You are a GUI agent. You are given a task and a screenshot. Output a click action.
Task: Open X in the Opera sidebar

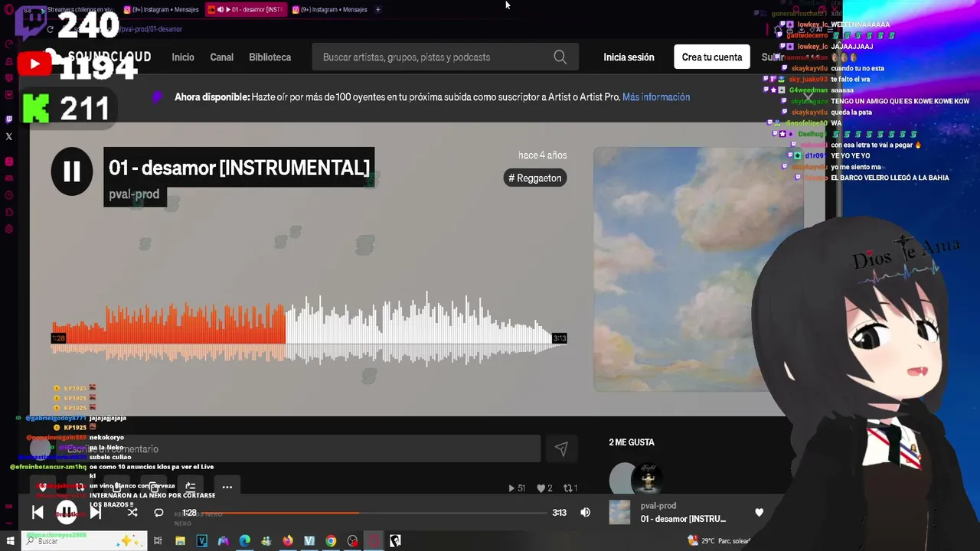click(9, 137)
